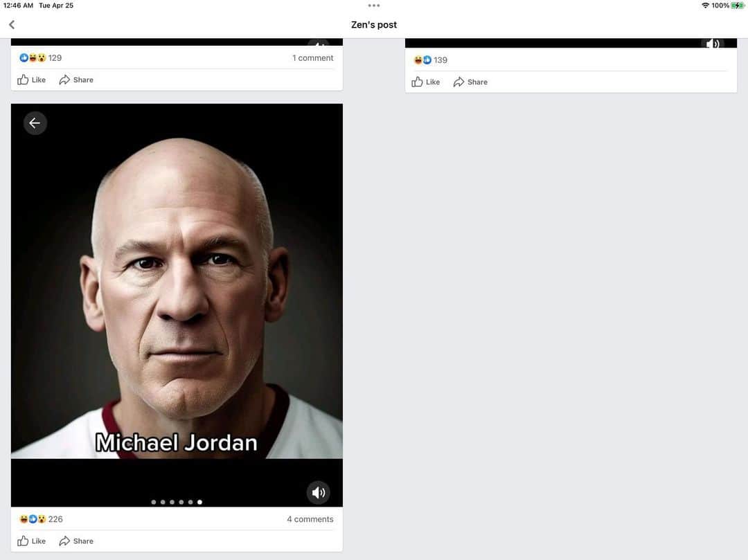Viewport: 748px width, 560px height.
Task: Share the post with 226 reactions
Action: (76, 541)
